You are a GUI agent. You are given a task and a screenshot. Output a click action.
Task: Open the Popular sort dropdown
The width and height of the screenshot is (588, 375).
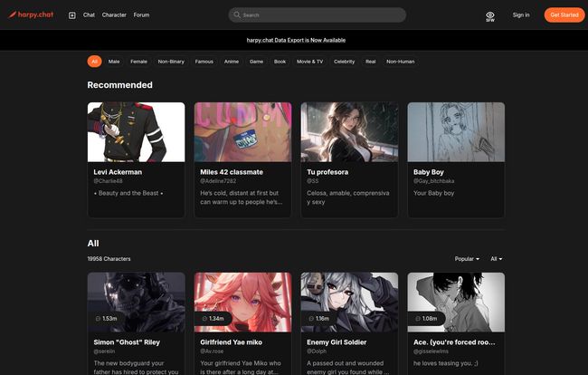[467, 259]
